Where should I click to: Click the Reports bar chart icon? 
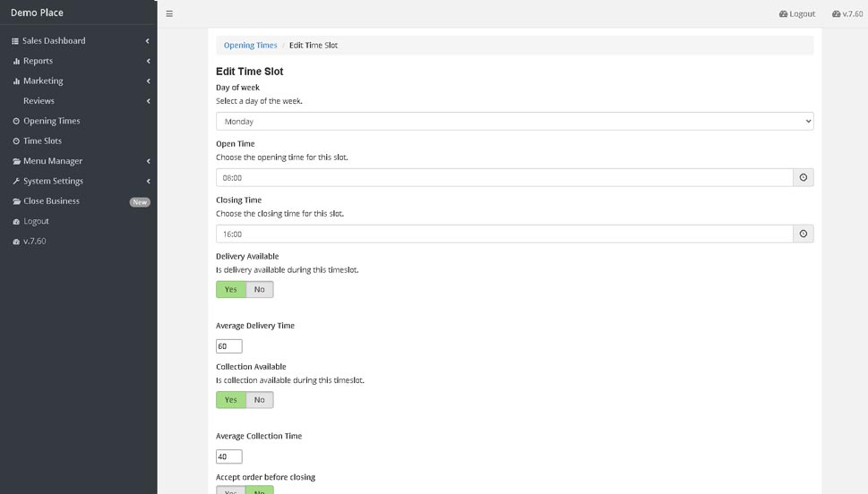pyautogui.click(x=16, y=62)
